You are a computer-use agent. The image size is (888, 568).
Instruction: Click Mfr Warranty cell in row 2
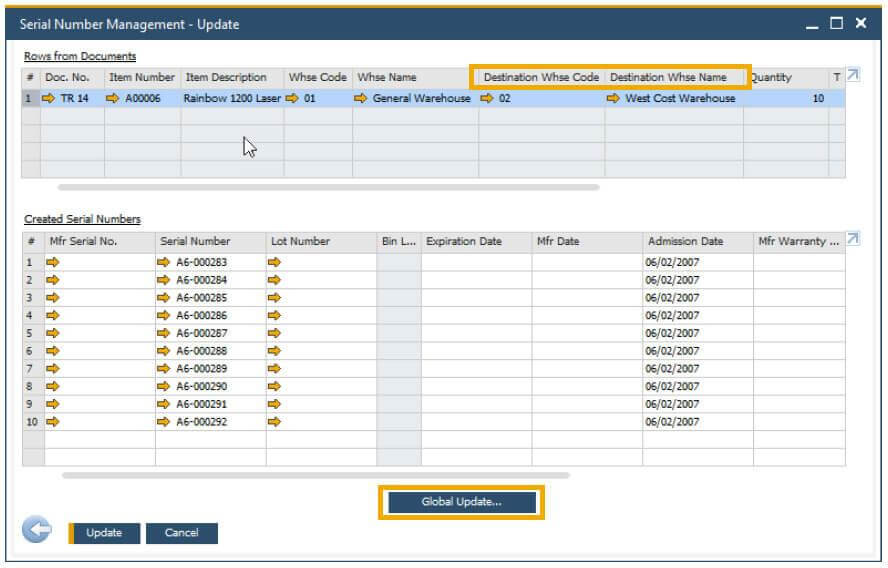pos(799,280)
